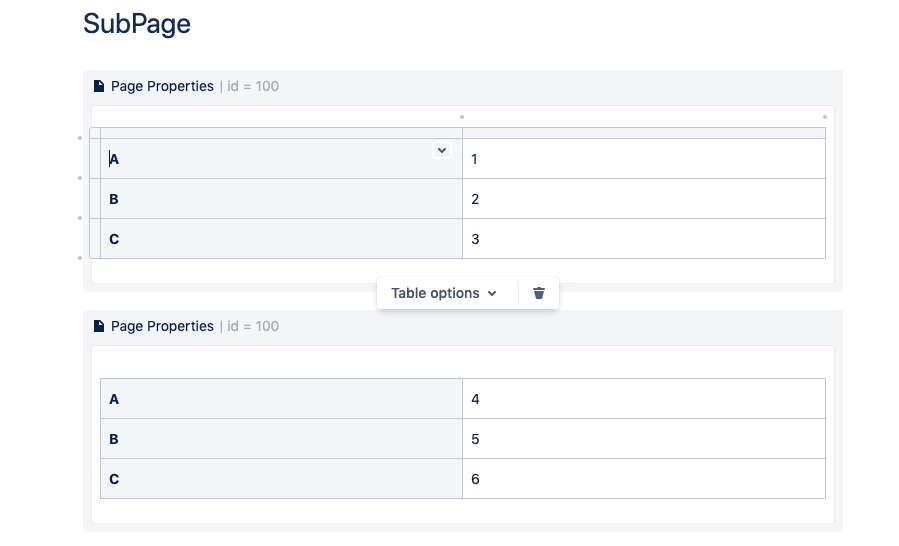
Task: Expand the Table options dropdown
Action: point(444,293)
